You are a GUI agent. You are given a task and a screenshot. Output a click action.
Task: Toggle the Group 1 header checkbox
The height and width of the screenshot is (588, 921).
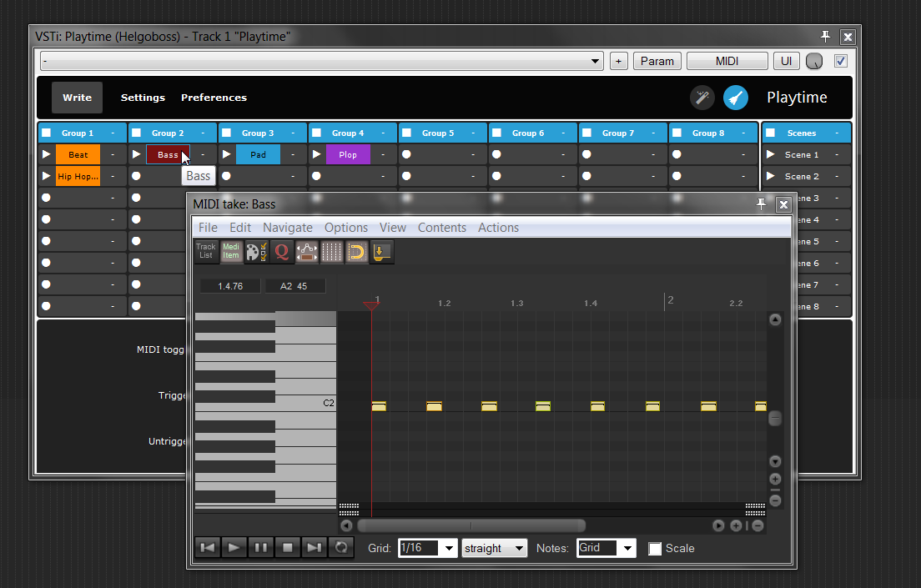coord(47,133)
